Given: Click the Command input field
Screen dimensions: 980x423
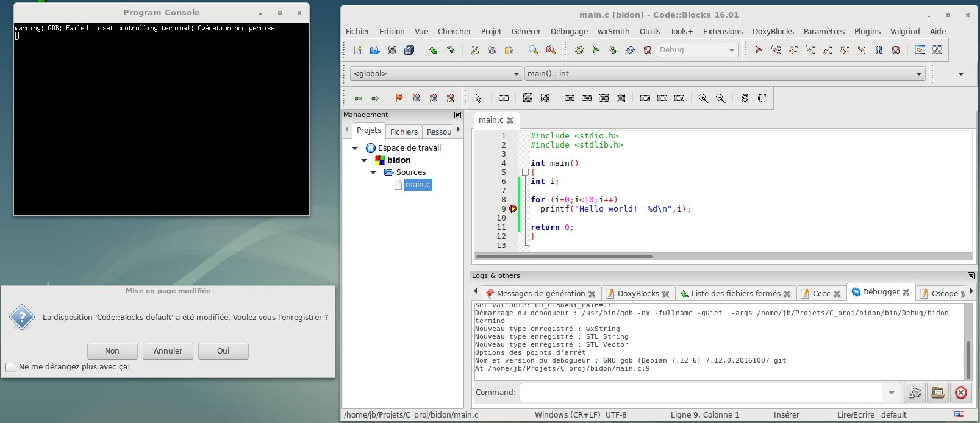Looking at the screenshot, I should (701, 393).
